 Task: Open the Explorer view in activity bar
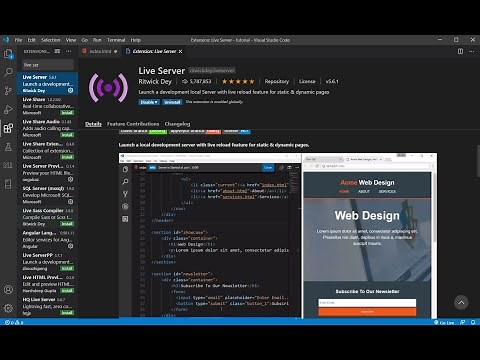[x=8, y=54]
